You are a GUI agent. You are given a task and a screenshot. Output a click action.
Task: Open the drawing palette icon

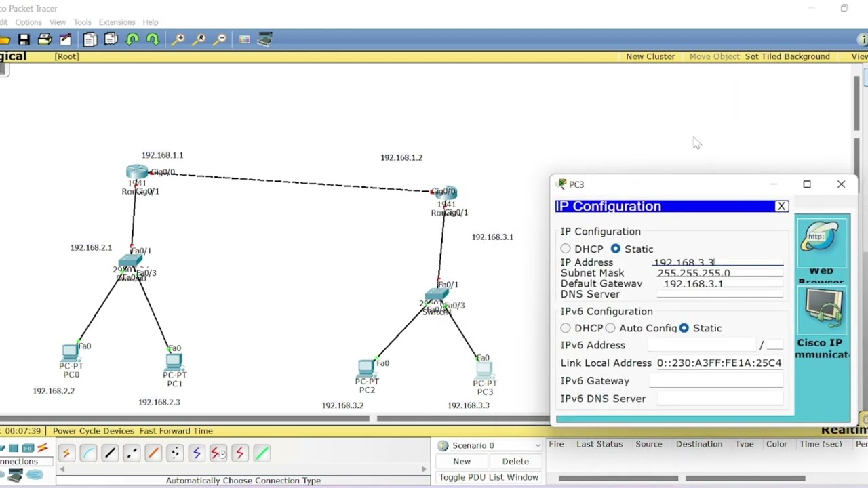coord(244,40)
